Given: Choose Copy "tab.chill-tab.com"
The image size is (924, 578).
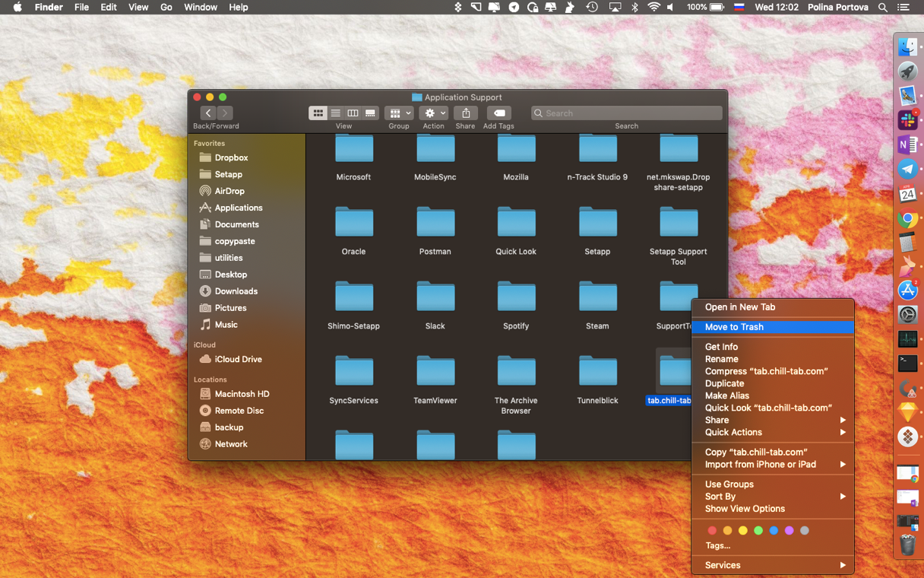Looking at the screenshot, I should tap(773, 452).
